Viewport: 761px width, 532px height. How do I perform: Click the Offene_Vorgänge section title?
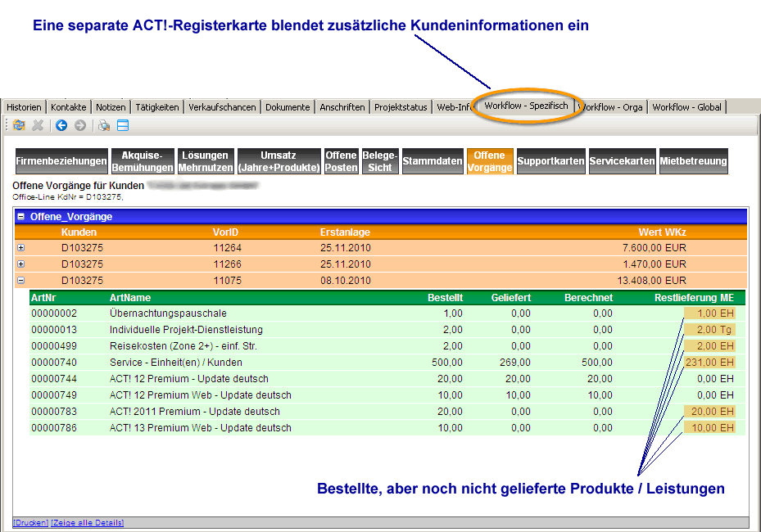click(x=71, y=217)
